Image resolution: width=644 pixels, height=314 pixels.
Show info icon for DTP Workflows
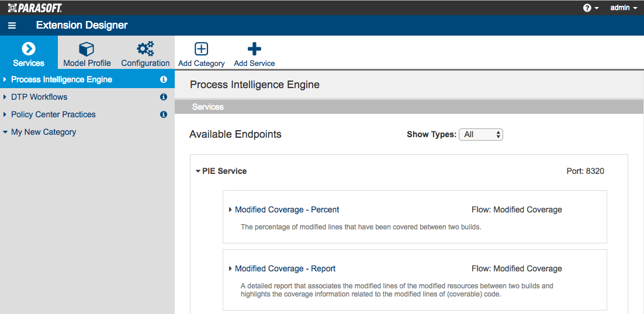(164, 97)
